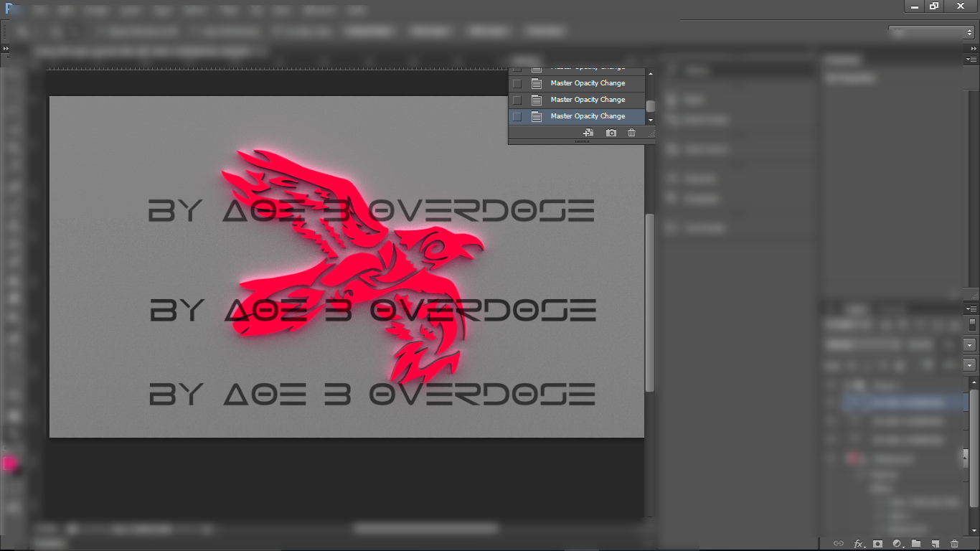Click the camera icon to create snapshot
The width and height of the screenshot is (980, 551).
(x=611, y=133)
